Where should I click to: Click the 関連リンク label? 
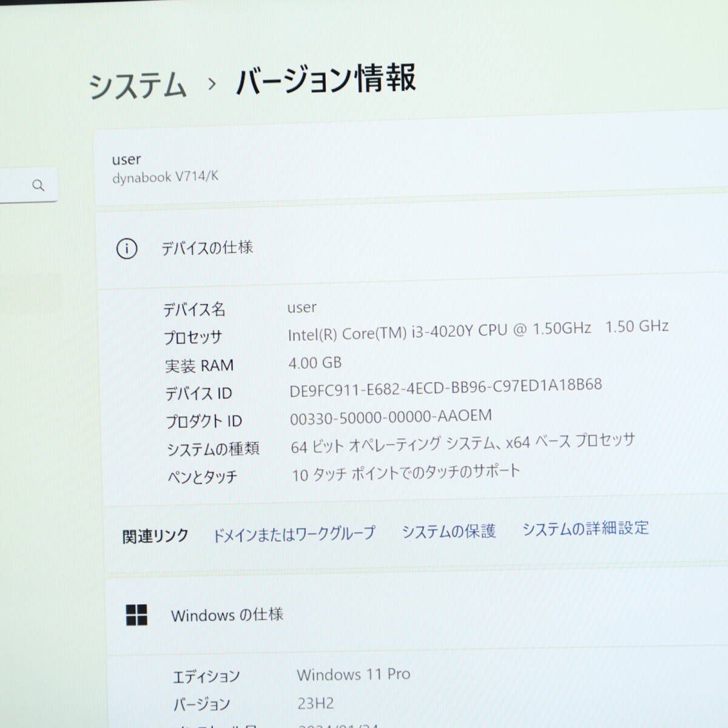[155, 536]
